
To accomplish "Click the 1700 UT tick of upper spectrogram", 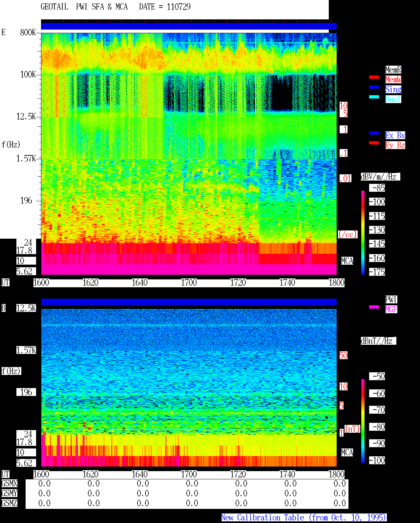I will click(x=189, y=283).
